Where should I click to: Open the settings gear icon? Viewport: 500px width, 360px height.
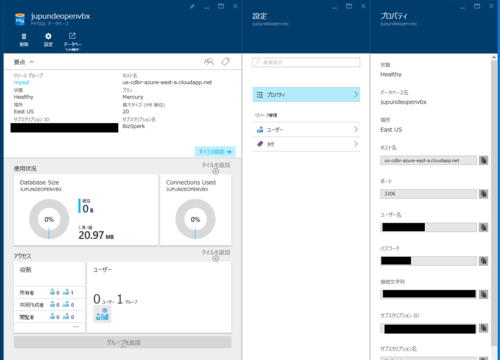pos(48,36)
